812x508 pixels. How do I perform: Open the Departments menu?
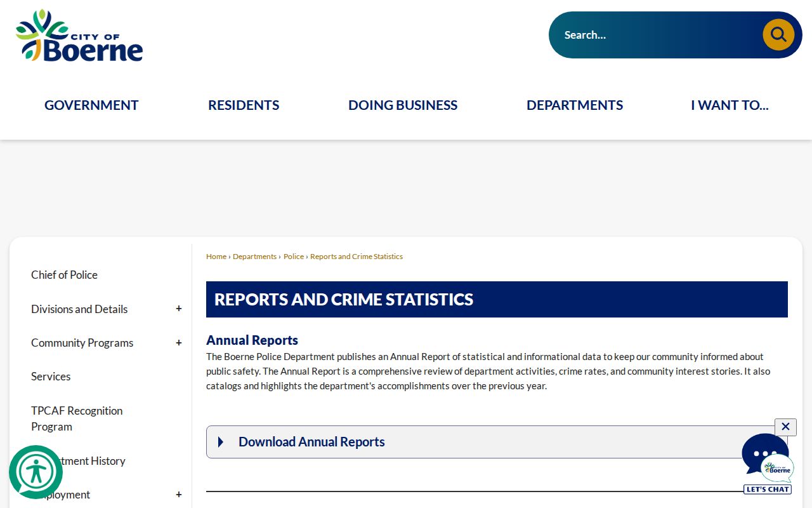tap(575, 105)
